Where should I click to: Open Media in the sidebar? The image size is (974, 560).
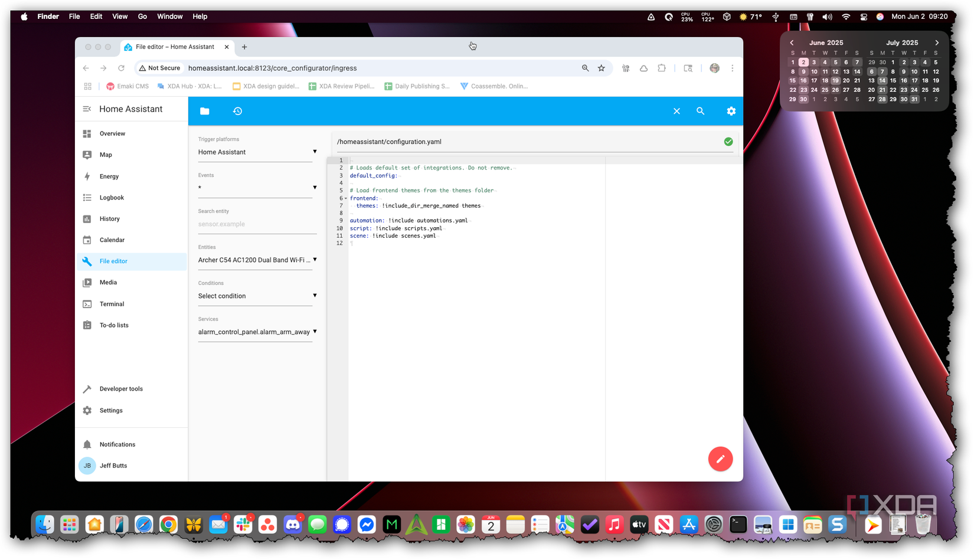coord(132,283)
